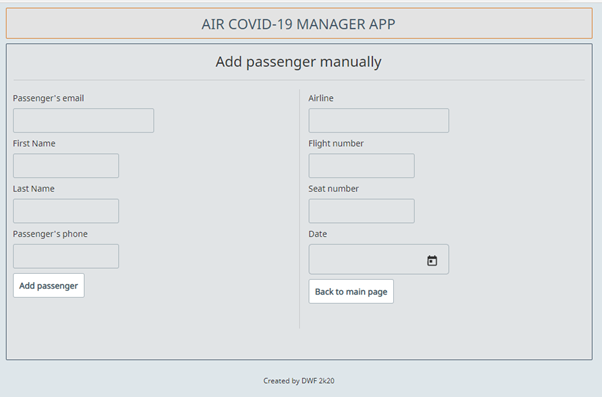
Task: Click the Date label
Action: tap(318, 234)
